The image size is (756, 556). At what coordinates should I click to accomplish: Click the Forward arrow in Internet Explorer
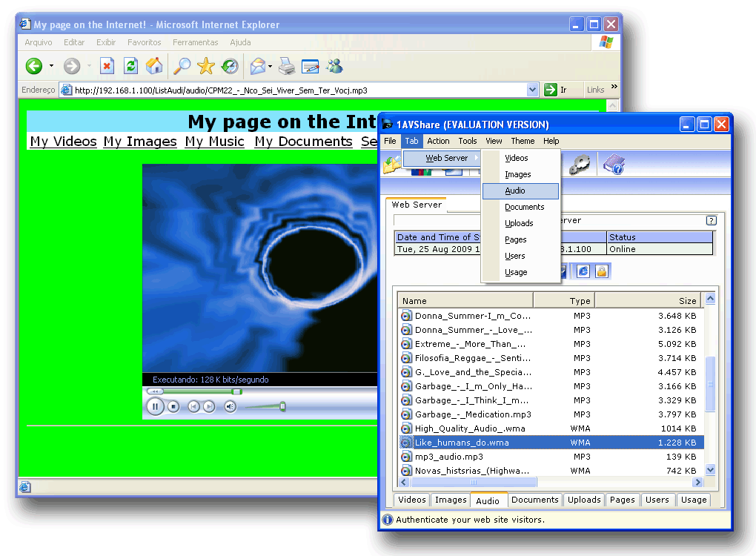pyautogui.click(x=72, y=66)
